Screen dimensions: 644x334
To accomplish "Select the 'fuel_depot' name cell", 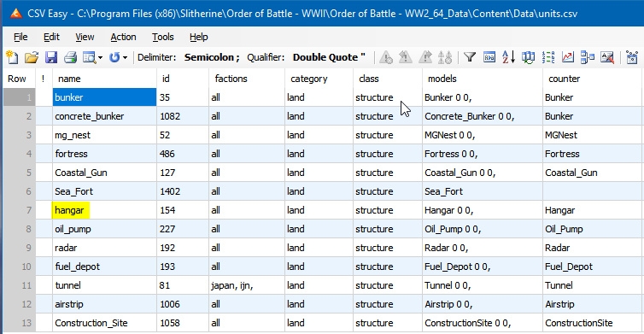I will (104, 267).
